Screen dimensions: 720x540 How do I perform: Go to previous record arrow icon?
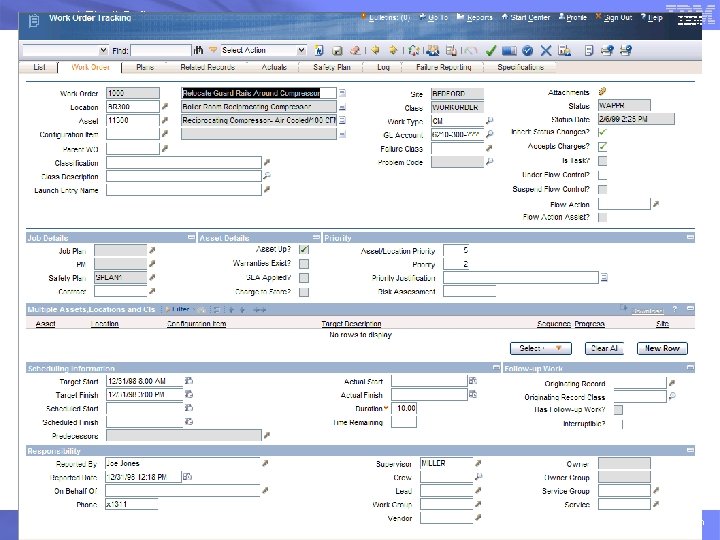pos(375,50)
